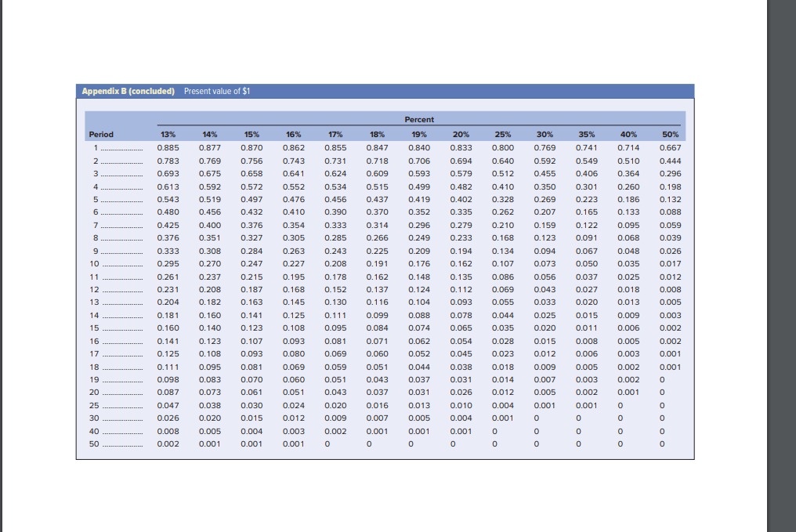
Task: Click the 0 in Period 50, 17% column
Action: pyautogui.click(x=327, y=444)
